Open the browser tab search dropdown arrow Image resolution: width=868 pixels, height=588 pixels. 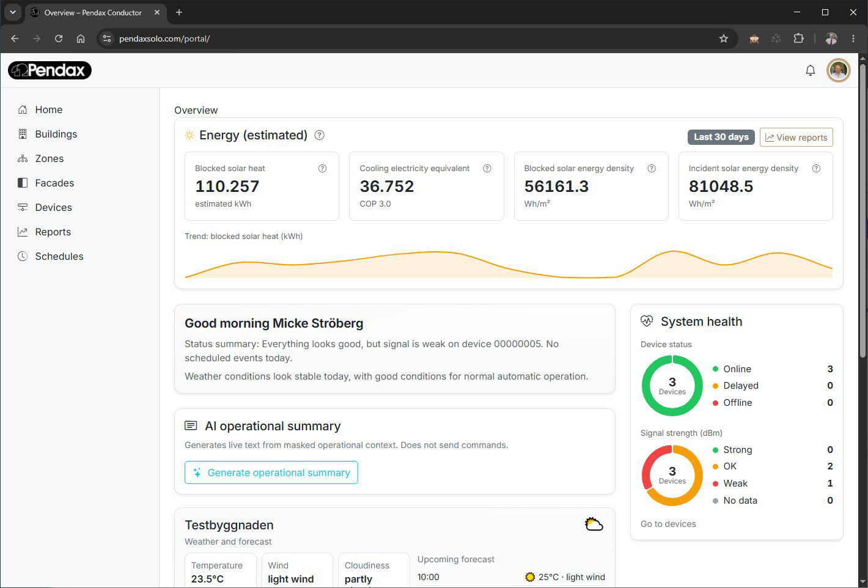click(x=12, y=12)
